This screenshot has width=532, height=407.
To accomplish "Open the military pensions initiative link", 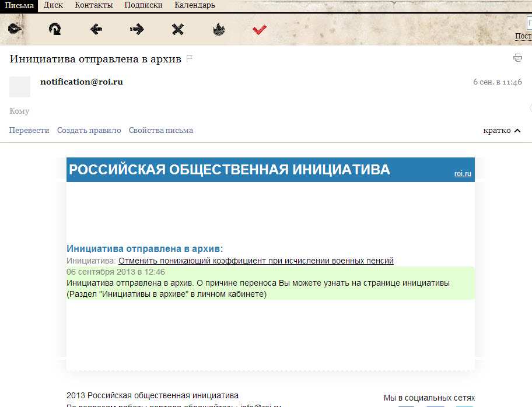I will (256, 261).
